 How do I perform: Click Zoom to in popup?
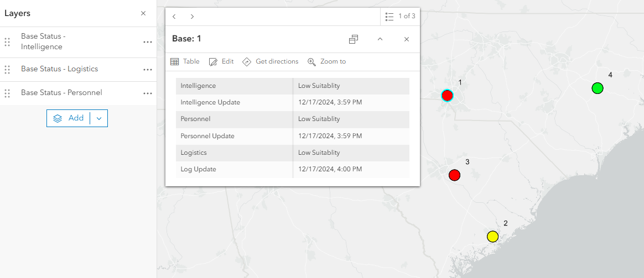(327, 61)
